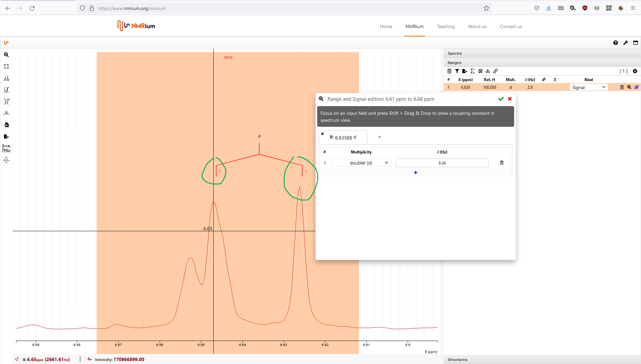Cancel the range edition with red X
641x364 pixels.
pyautogui.click(x=510, y=99)
